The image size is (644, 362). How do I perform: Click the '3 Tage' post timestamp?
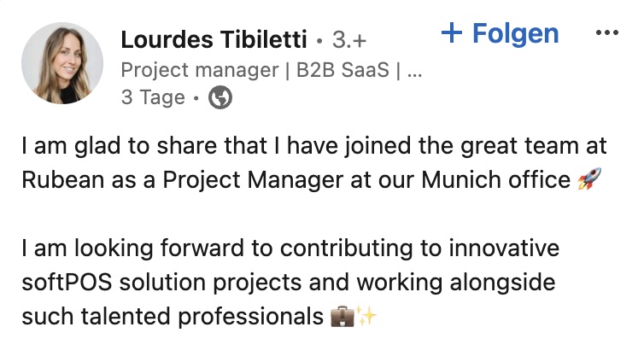(x=153, y=98)
